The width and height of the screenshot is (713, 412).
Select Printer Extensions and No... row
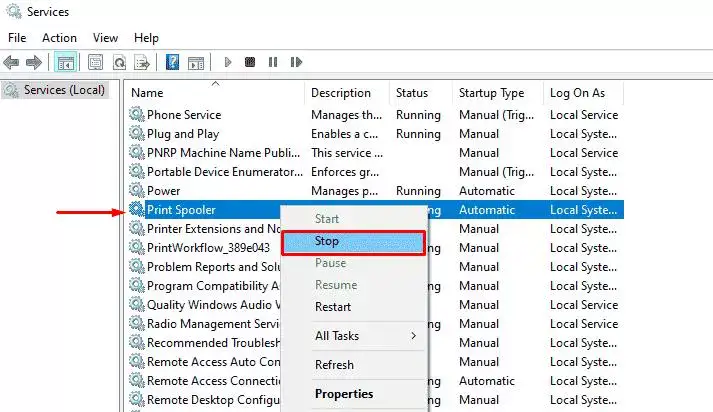point(376,229)
